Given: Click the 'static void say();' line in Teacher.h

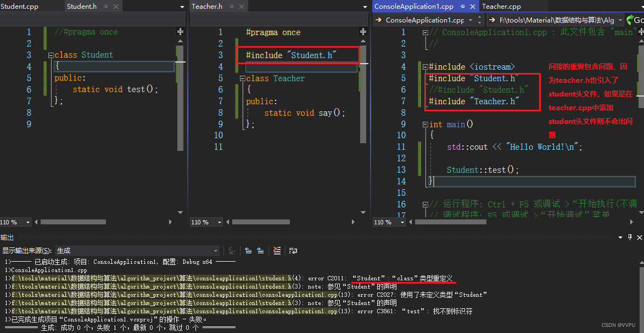Looking at the screenshot, I should click(305, 112).
